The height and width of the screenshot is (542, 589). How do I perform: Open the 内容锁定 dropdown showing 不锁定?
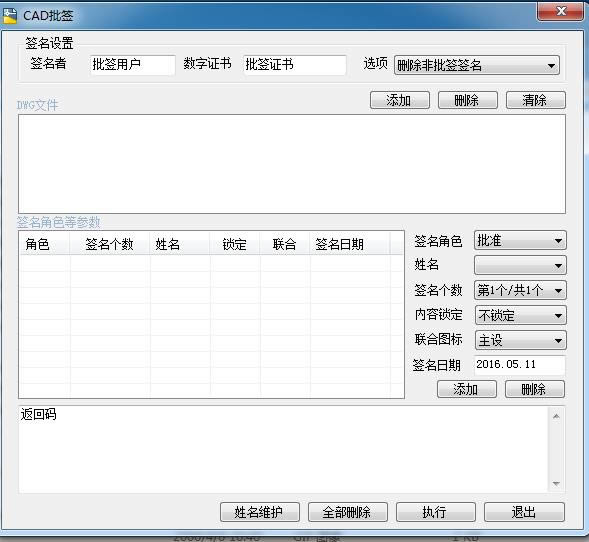tap(520, 315)
